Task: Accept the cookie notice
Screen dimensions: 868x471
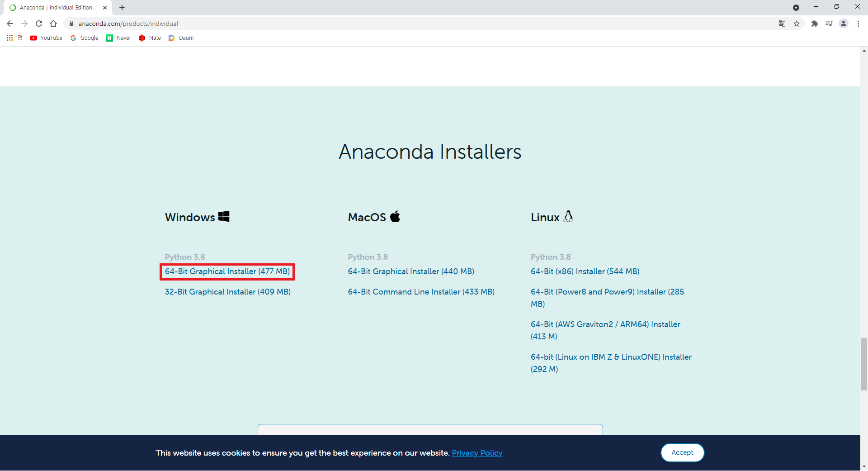Action: (x=682, y=452)
